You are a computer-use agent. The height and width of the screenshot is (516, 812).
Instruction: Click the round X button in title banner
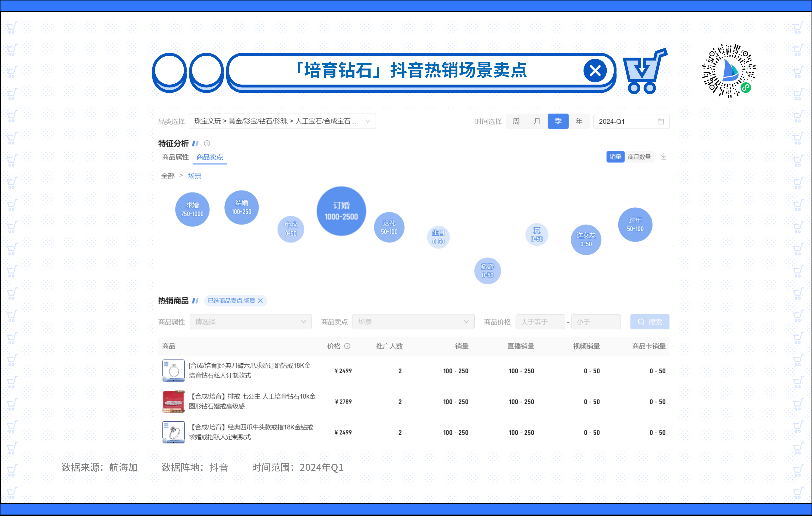595,71
